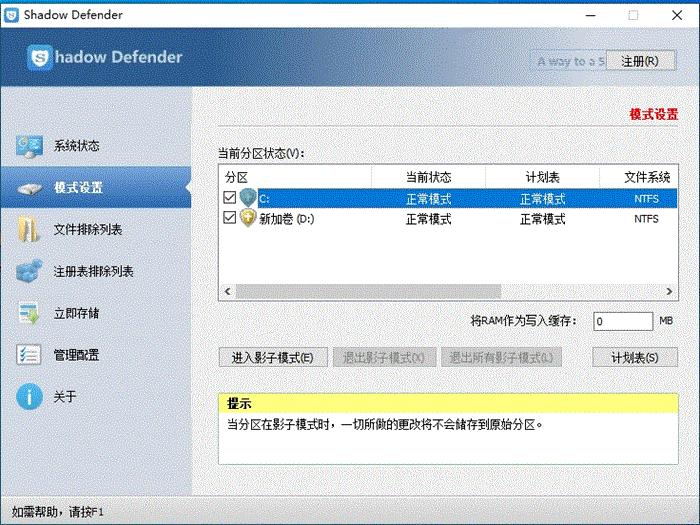Minimize the Shadow Defender window
Screen dimensions: 700x525
(591, 15)
